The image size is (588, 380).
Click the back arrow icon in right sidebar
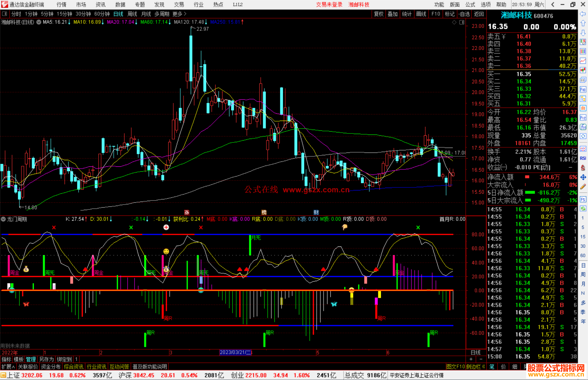tap(583, 14)
